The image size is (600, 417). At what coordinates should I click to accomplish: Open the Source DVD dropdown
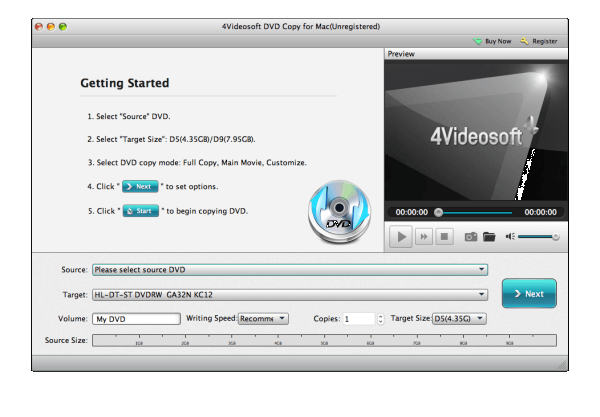pos(290,270)
